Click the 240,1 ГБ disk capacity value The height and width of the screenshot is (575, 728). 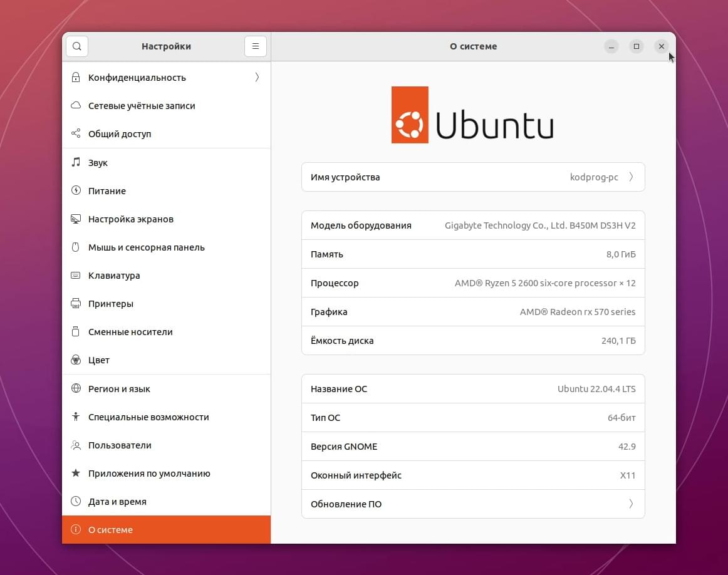(618, 341)
